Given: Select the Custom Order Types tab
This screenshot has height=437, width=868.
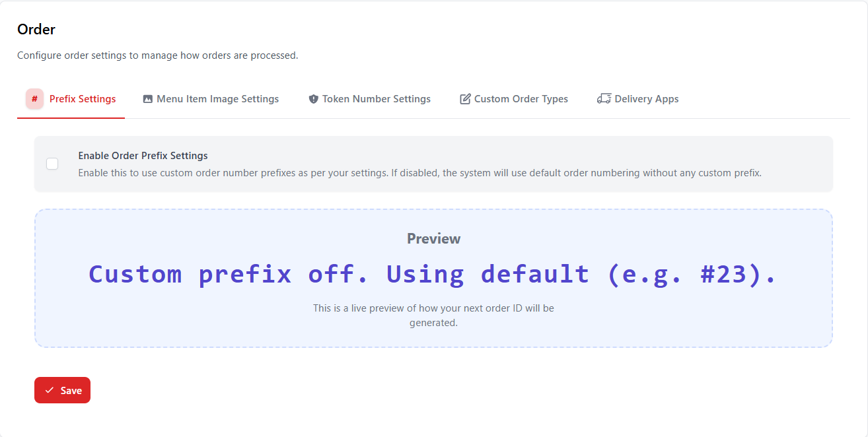Looking at the screenshot, I should pos(521,99).
